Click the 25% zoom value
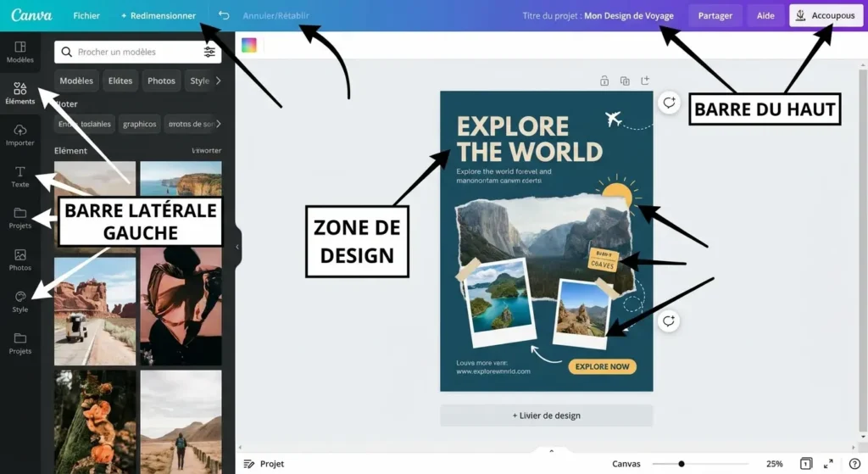This screenshot has width=868, height=474. (774, 464)
